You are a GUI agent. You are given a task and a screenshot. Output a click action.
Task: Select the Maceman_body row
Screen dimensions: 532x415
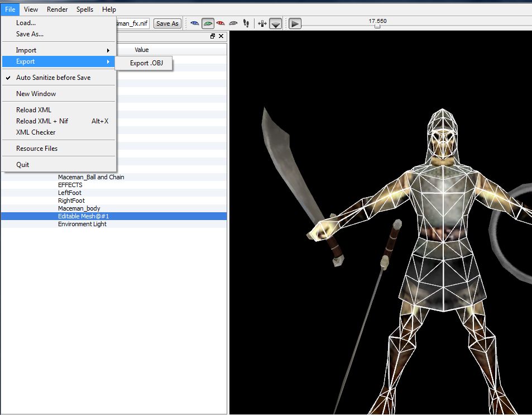114,208
